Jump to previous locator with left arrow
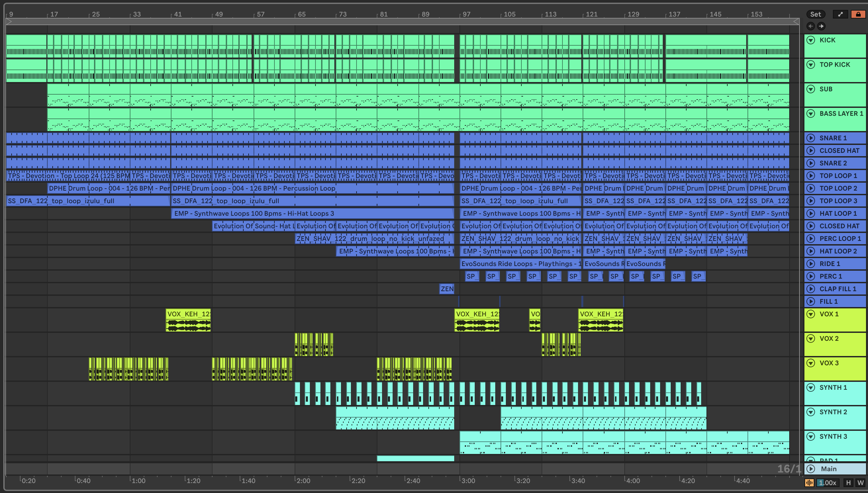The width and height of the screenshot is (868, 493). (x=810, y=26)
